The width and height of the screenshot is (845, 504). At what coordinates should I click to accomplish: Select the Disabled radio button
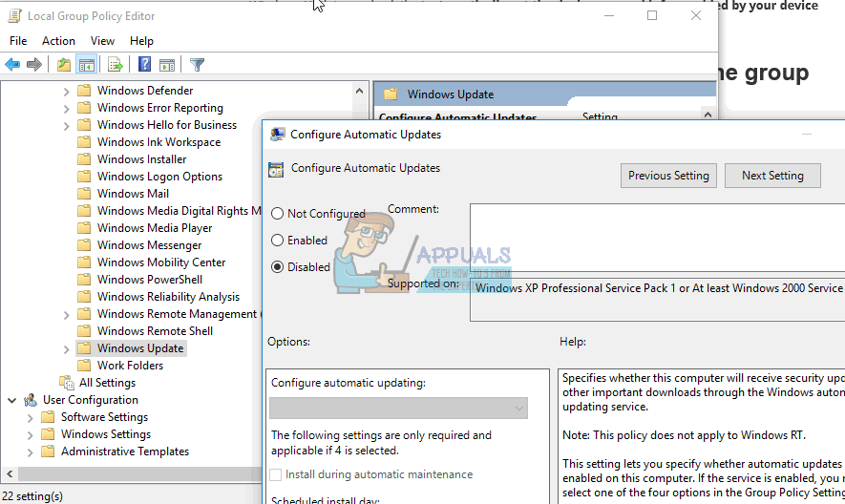[x=277, y=267]
